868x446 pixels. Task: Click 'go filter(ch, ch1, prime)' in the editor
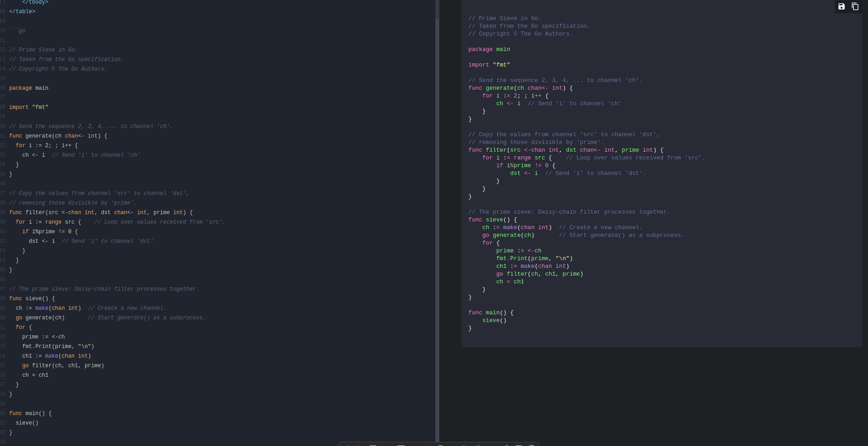(63, 365)
